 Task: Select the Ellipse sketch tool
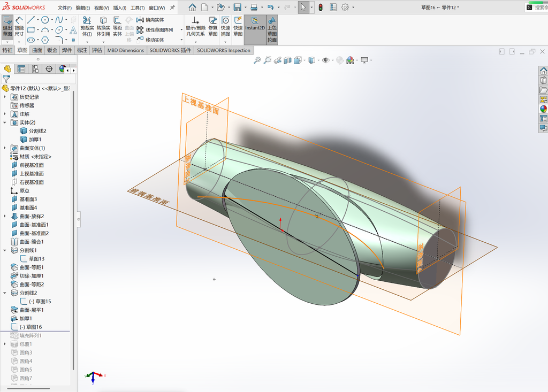pos(59,30)
